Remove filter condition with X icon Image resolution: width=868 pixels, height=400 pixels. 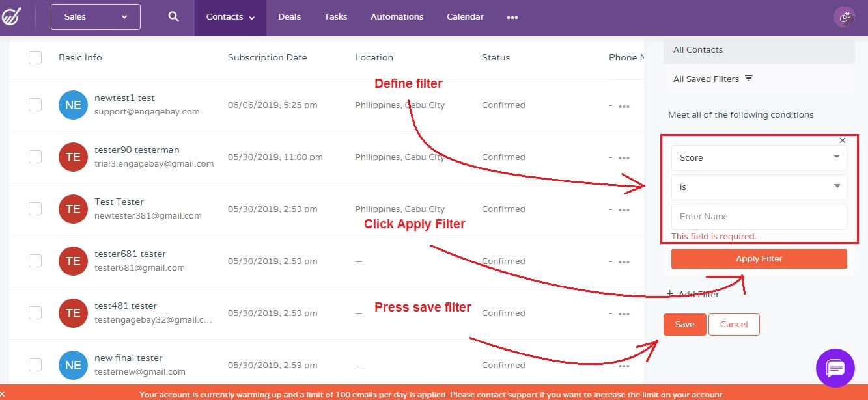[x=843, y=140]
